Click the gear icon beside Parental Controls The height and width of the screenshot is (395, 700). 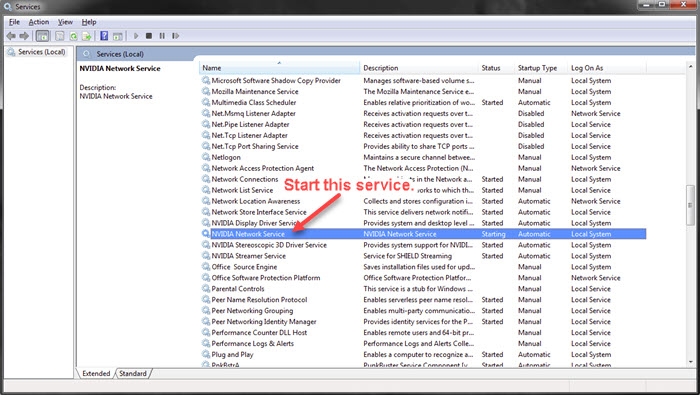(206, 289)
